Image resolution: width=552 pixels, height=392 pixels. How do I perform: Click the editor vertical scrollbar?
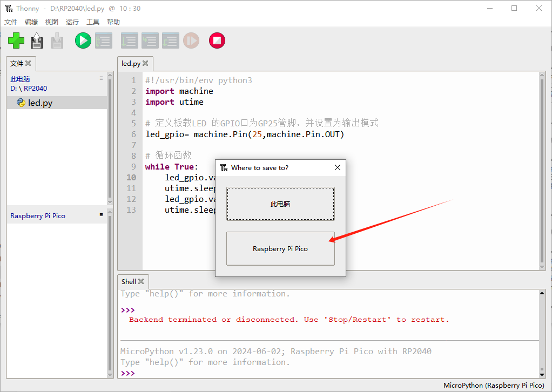coord(542,171)
